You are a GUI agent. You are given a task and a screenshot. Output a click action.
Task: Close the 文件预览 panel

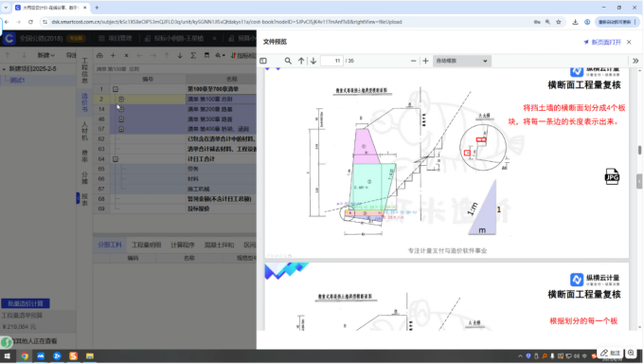[629, 42]
